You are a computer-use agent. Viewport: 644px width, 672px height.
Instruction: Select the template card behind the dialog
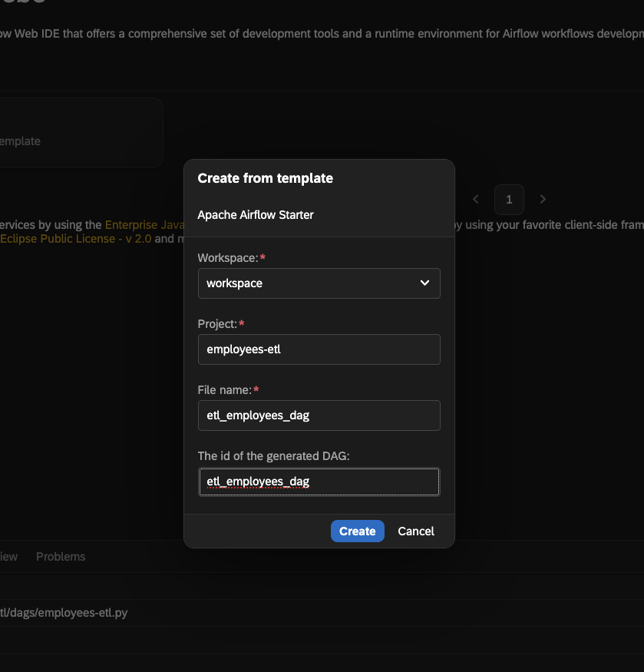[x=81, y=132]
